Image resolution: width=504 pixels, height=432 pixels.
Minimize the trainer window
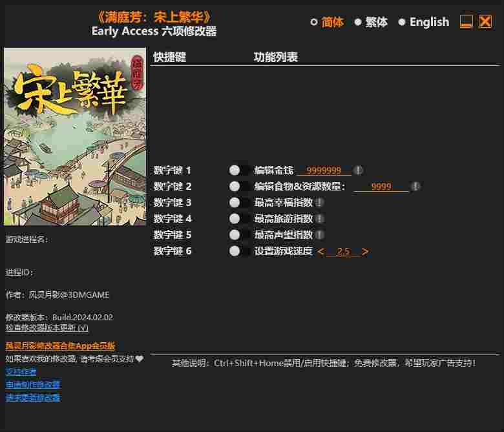pos(466,22)
